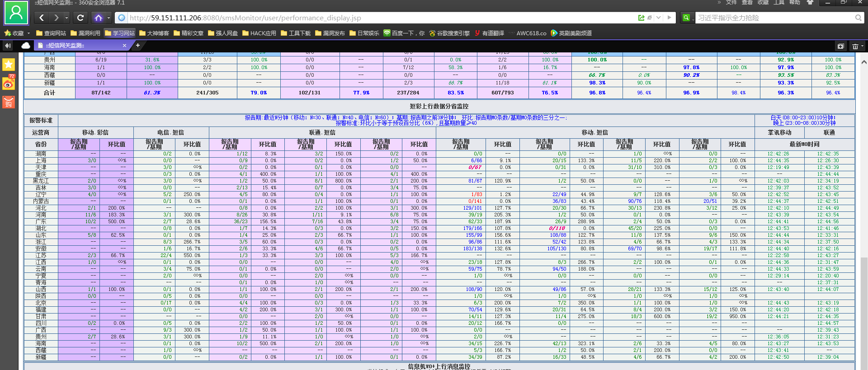Open the Weibo sidebar icon

coord(9,84)
